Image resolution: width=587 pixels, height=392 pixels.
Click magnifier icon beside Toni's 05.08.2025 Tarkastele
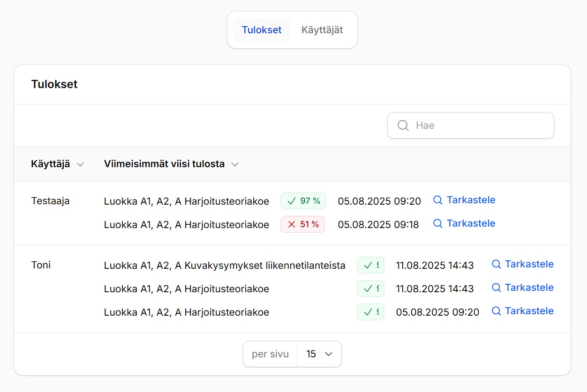point(496,311)
